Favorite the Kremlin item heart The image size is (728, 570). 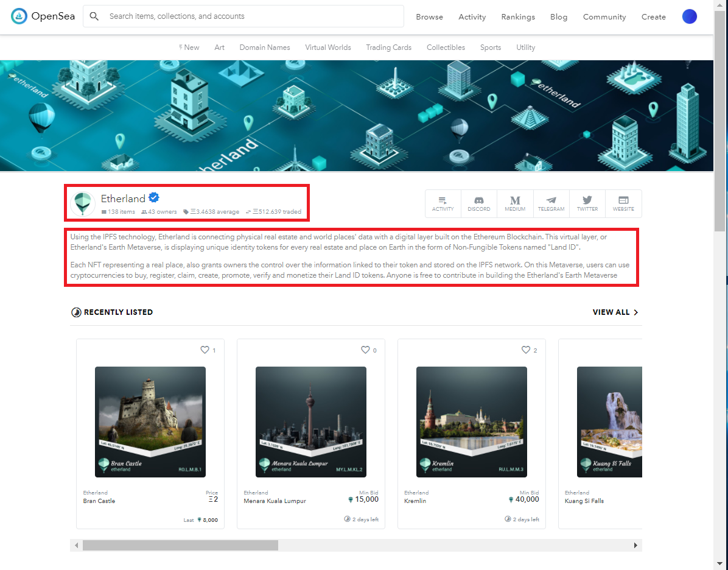pos(525,350)
